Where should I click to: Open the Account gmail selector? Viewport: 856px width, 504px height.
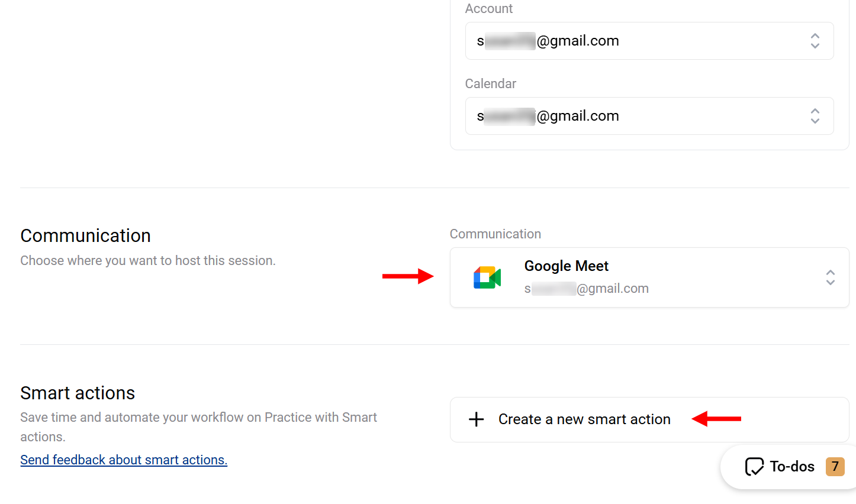click(649, 41)
